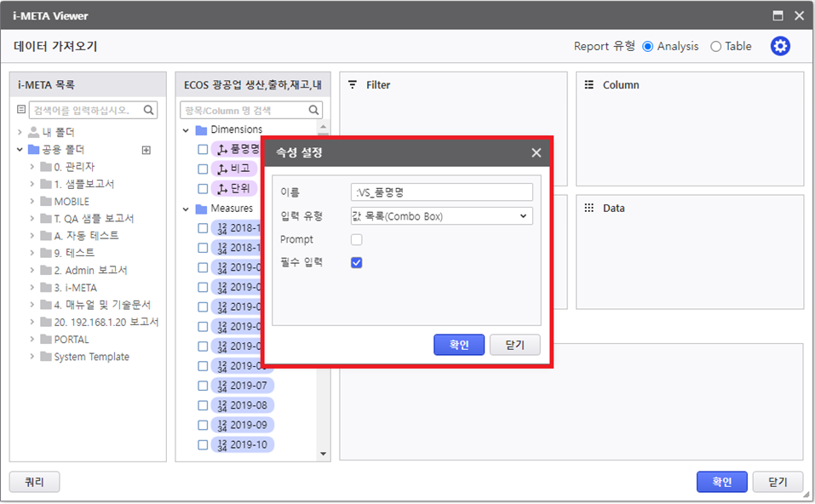The image size is (815, 504).
Task: Check the 2019-10 measure checkbox
Action: pyautogui.click(x=203, y=444)
